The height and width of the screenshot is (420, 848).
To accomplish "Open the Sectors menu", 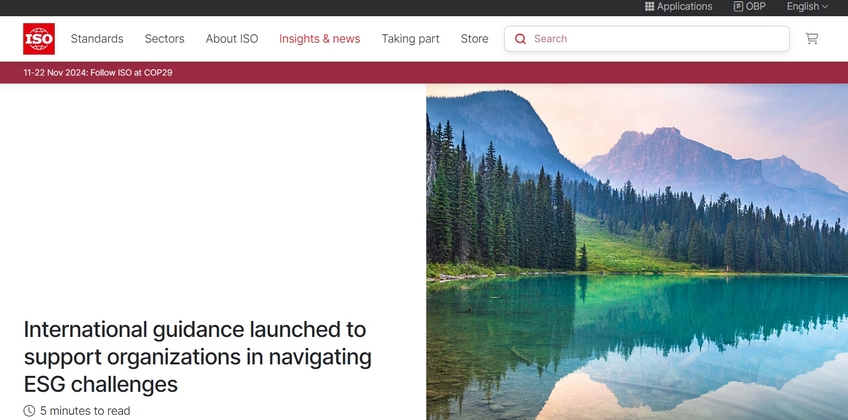I will point(165,39).
